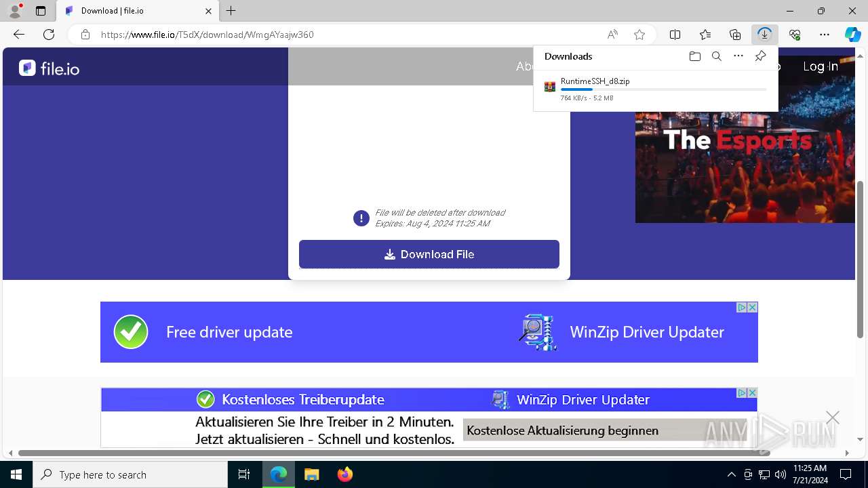View site information lock icon
868x488 pixels.
[85, 35]
